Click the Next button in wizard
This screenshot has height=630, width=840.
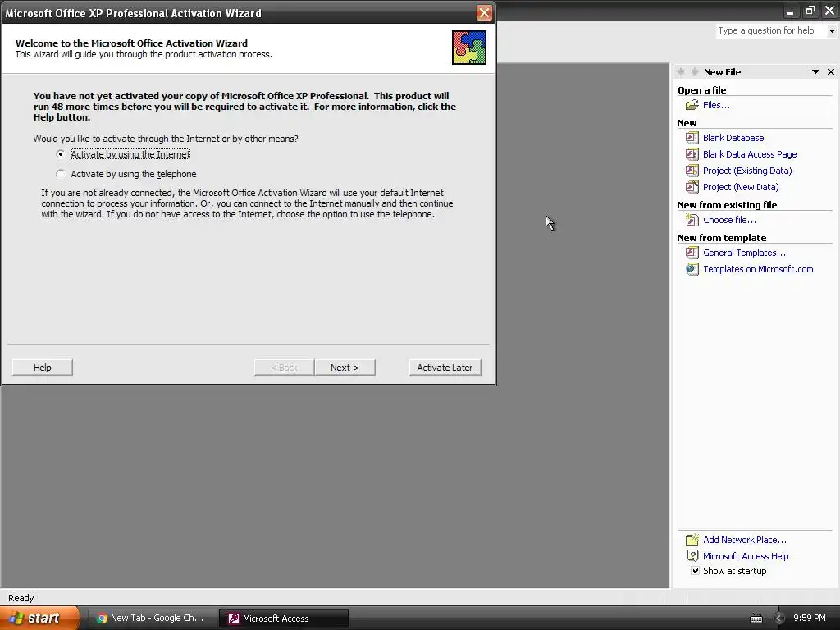coord(345,367)
